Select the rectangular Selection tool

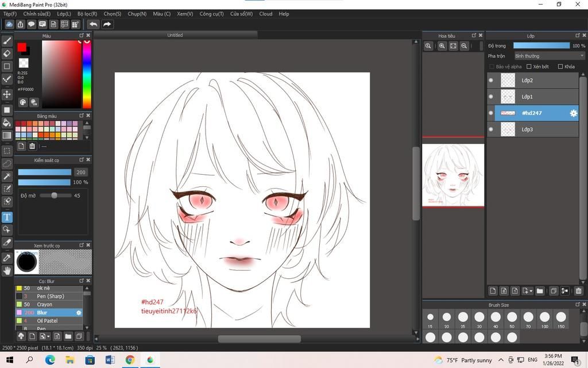pos(7,151)
